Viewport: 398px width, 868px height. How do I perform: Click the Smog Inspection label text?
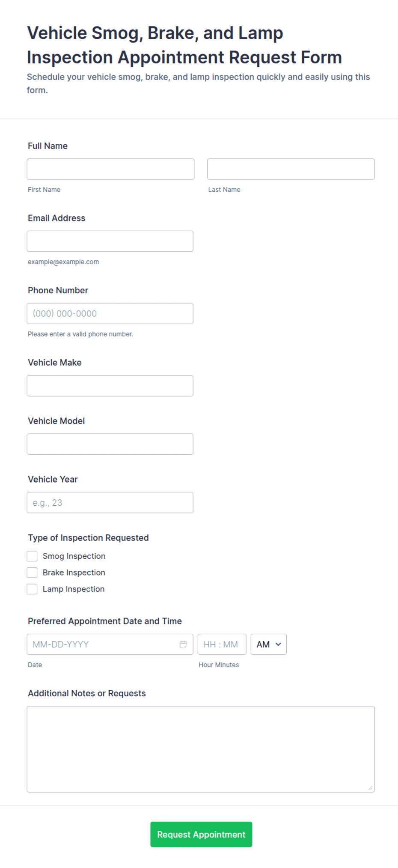(74, 556)
